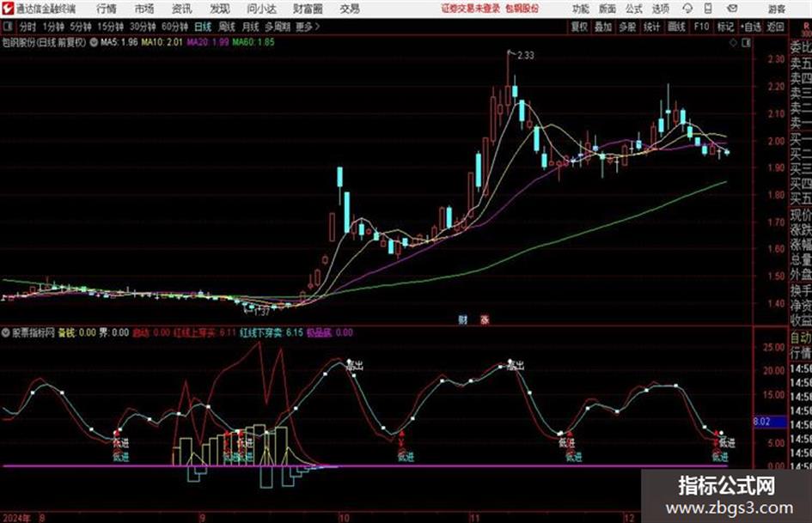
Task: Switch to the 多周期 multi-period tab
Action: (278, 27)
